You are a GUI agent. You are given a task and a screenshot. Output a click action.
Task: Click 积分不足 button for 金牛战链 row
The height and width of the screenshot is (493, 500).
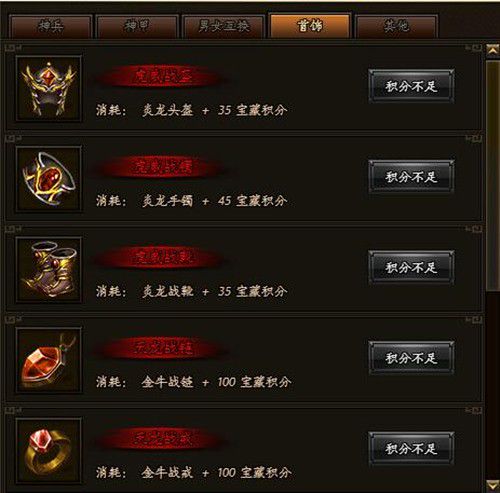point(411,358)
